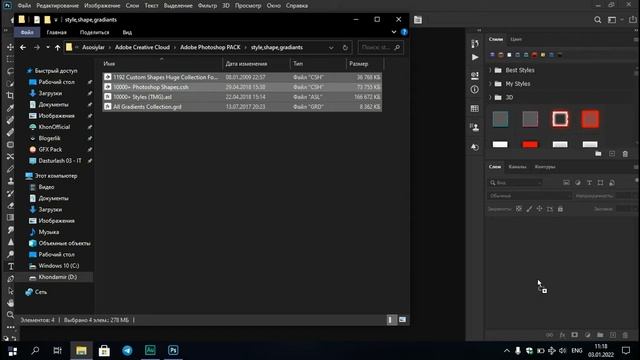
Task: Expand the Explorer ribbon chevron
Action: tap(393, 32)
